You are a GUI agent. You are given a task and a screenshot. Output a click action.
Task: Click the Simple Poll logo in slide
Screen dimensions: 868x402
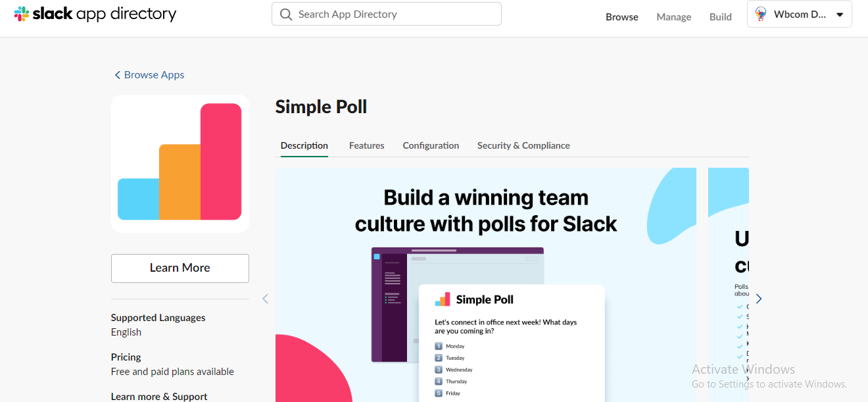pyautogui.click(x=443, y=299)
